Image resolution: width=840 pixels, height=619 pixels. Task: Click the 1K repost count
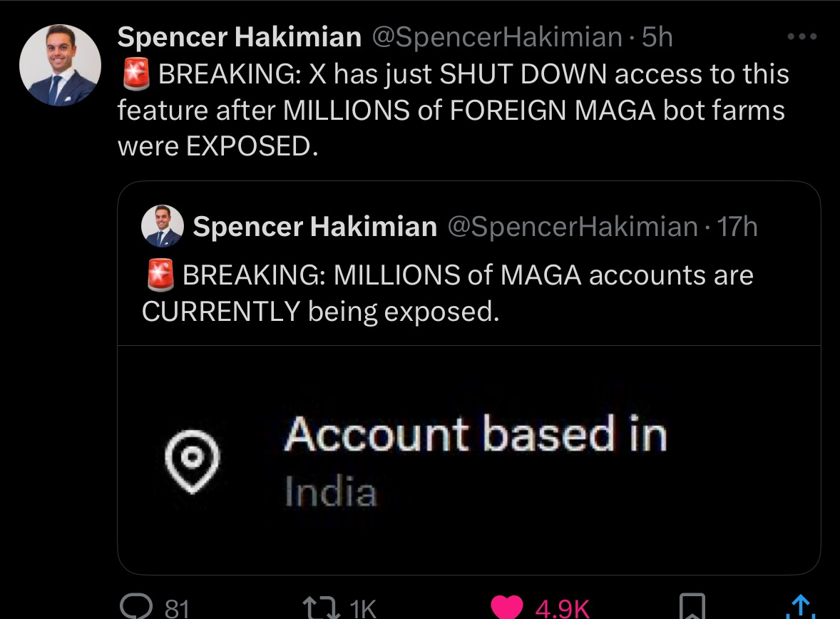pyautogui.click(x=364, y=608)
